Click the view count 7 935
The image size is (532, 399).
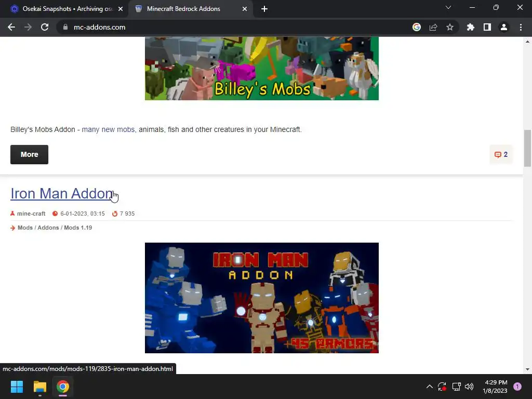(x=127, y=214)
